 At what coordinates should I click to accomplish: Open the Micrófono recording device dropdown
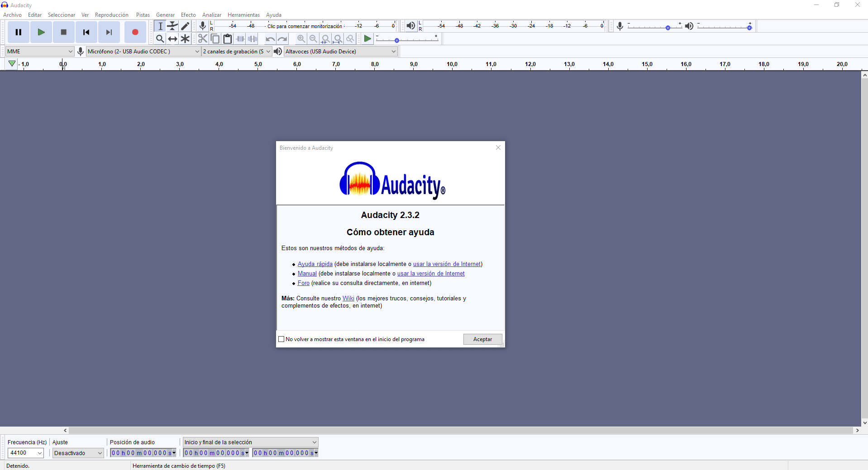click(143, 52)
